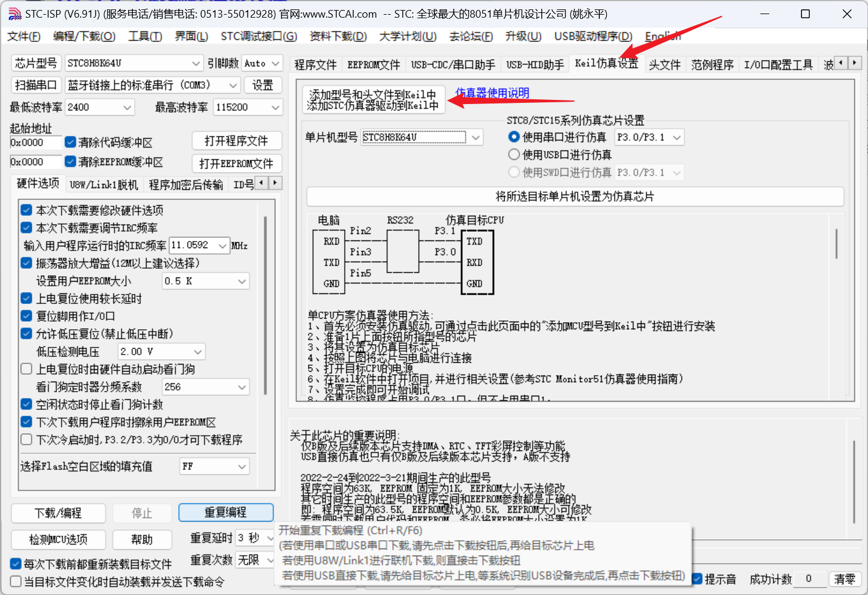Open 最低波特率 2400 dropdown

(x=100, y=107)
